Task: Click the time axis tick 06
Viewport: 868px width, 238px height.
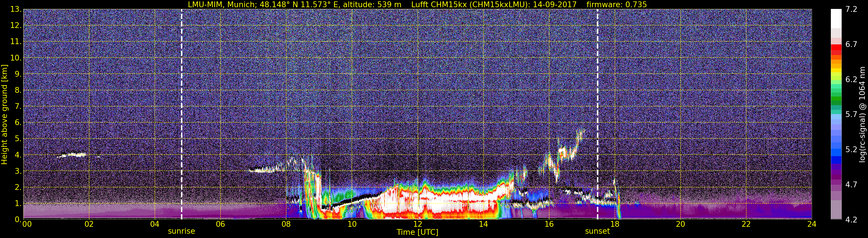Action: click(220, 224)
